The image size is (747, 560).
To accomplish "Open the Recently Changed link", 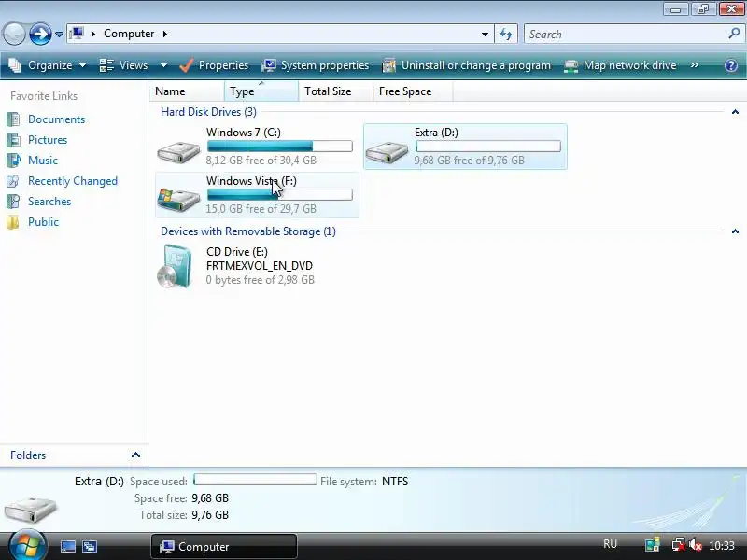I will tap(73, 181).
